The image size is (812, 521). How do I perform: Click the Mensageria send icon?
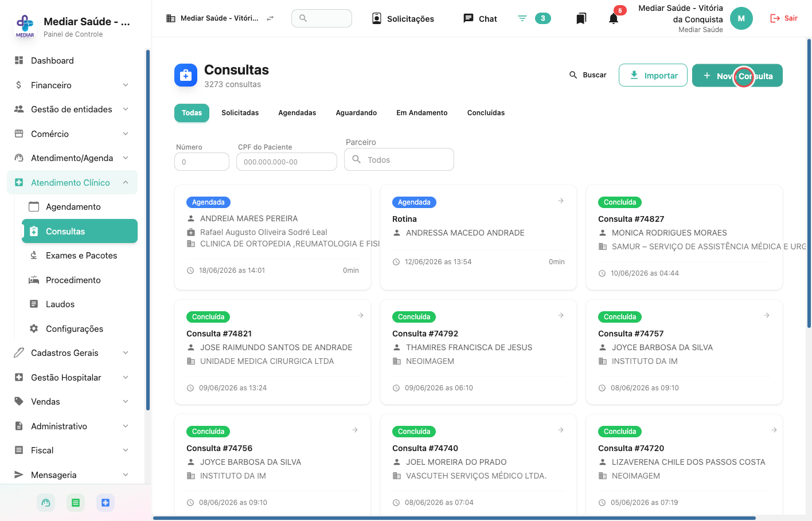[x=19, y=475]
